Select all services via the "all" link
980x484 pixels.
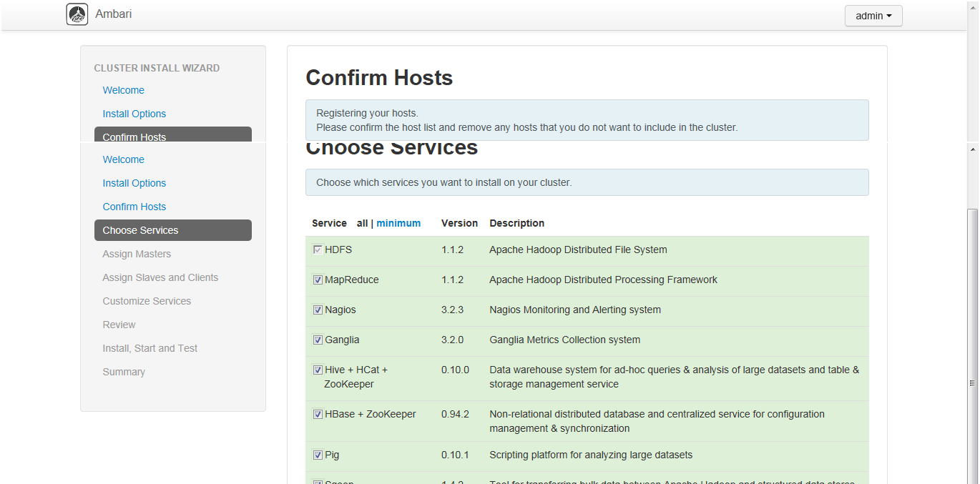tap(362, 223)
